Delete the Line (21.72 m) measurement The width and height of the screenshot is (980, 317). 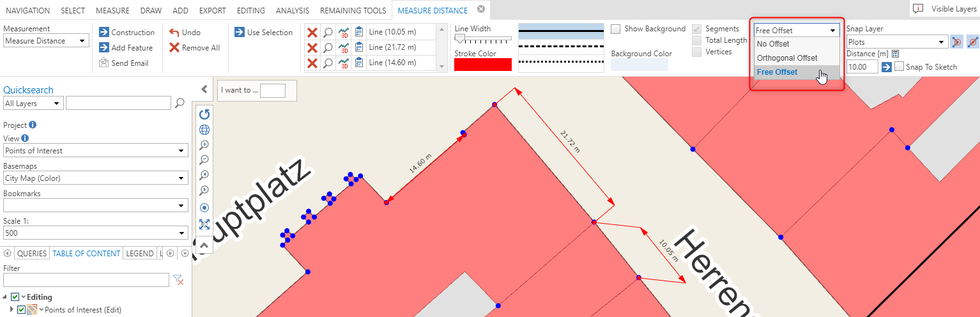click(x=312, y=48)
